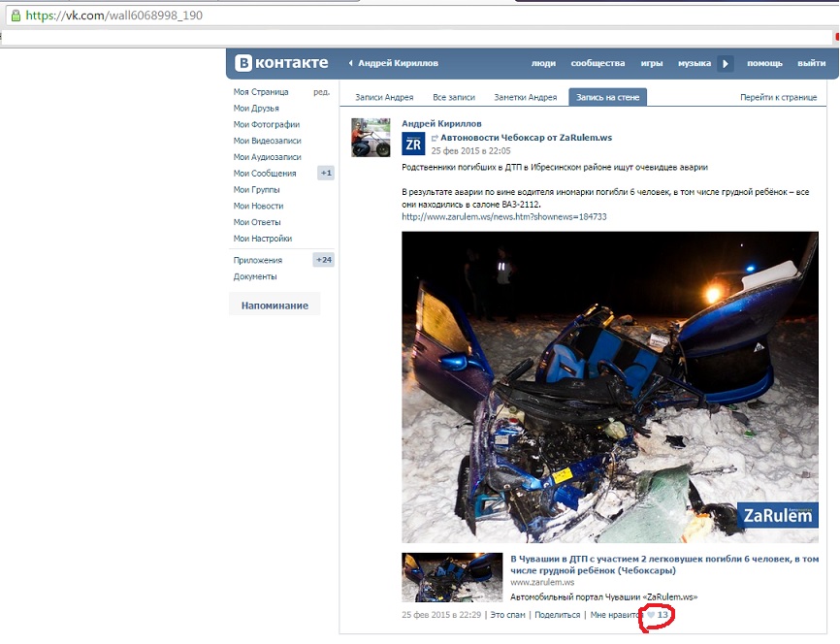840x644 pixels.
Task: Open the ZR group avatar icon
Action: pos(413,145)
